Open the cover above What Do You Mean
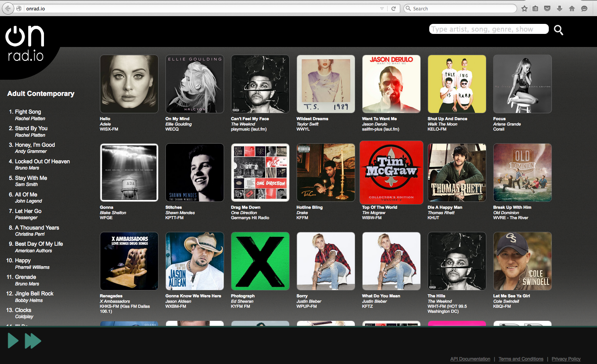The height and width of the screenshot is (364, 597). (x=391, y=261)
